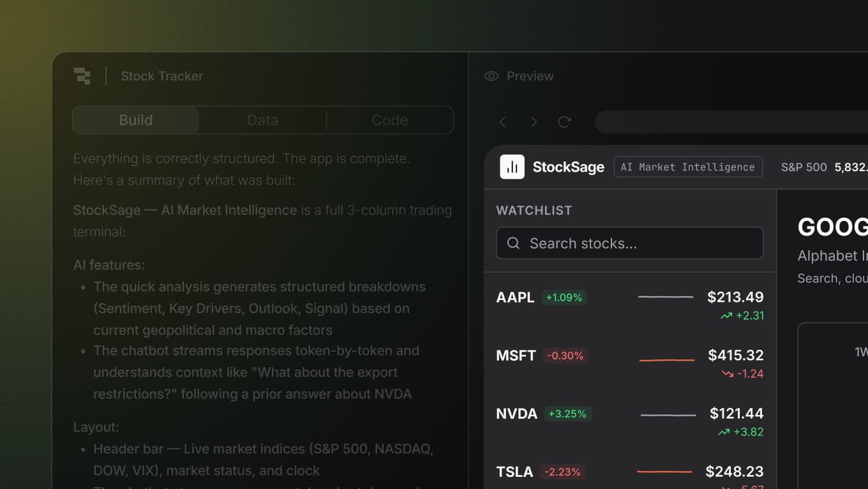Click the NVDA sparkline chart
The image size is (868, 489).
(668, 416)
